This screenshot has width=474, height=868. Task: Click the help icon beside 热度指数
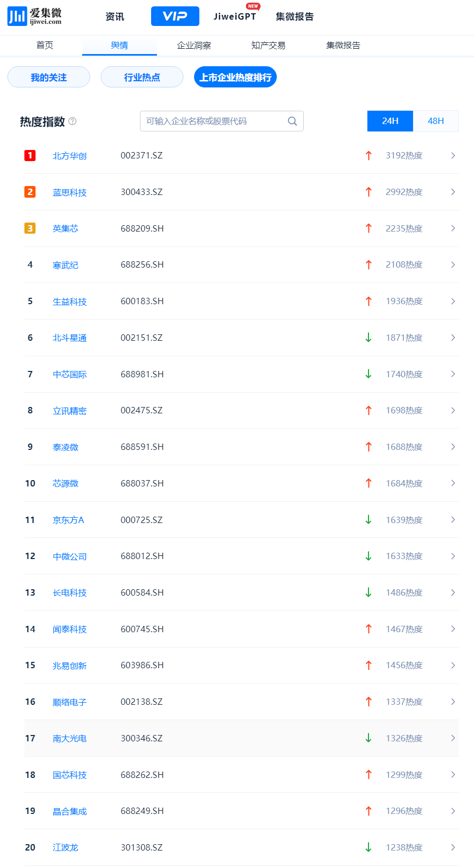click(x=73, y=121)
